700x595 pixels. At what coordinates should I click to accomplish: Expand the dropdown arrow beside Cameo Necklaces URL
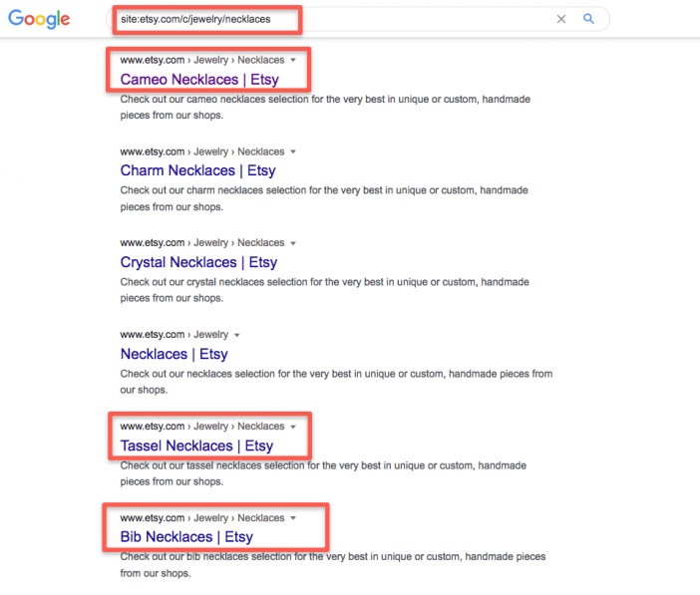[x=293, y=60]
